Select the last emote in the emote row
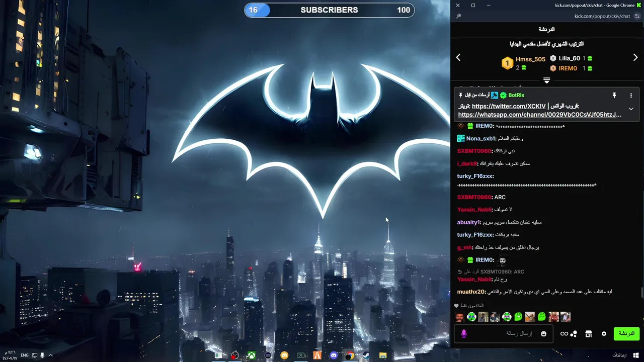Screen dimensions: 644x362 [x=566, y=317]
